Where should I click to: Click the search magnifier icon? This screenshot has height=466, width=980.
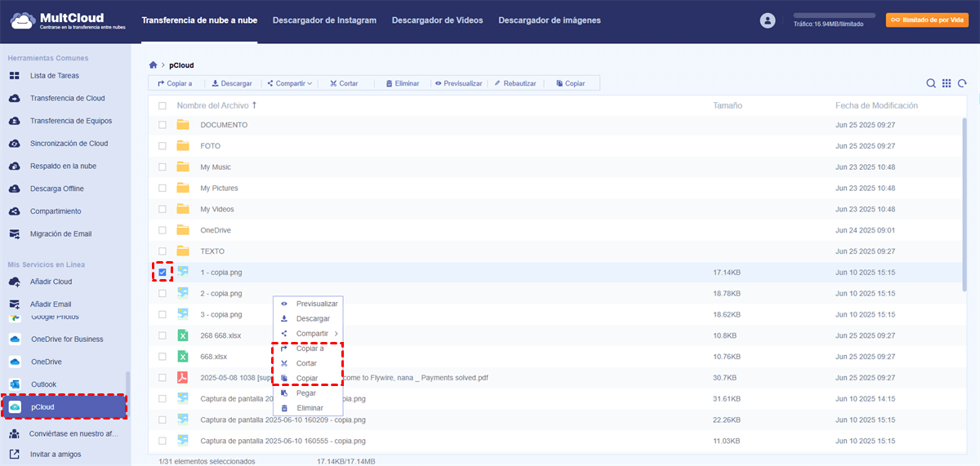pyautogui.click(x=931, y=83)
